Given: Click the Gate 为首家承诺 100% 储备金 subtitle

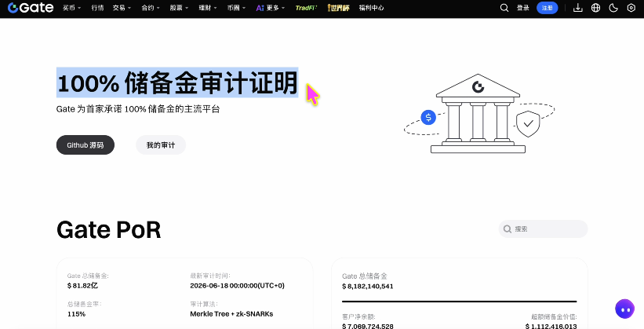Looking at the screenshot, I should [138, 109].
